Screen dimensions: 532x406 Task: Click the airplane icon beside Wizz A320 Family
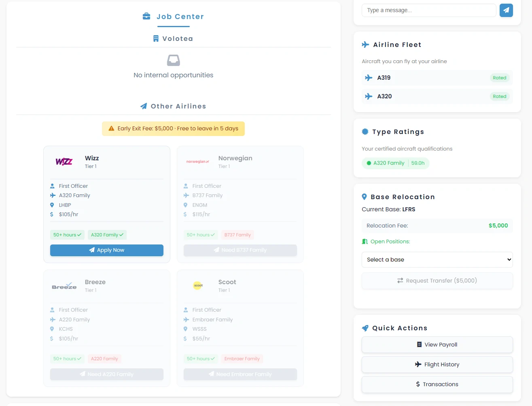tap(53, 196)
